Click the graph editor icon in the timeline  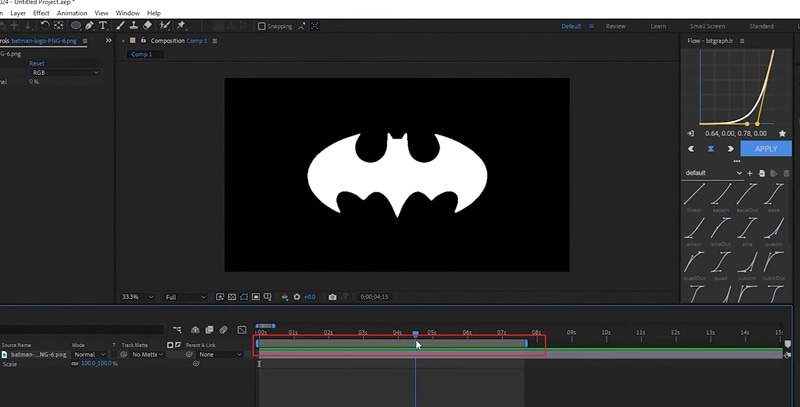(x=242, y=330)
